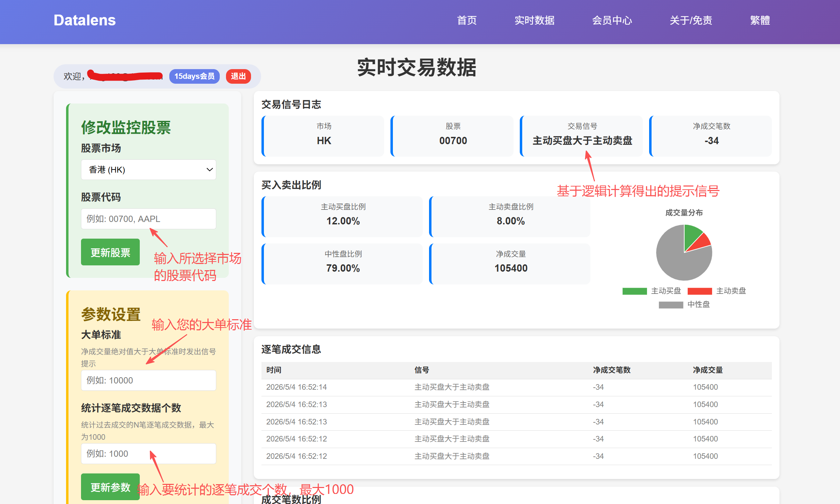Click the 主动买盘比例 12.00% card
840x504 pixels.
(342, 217)
